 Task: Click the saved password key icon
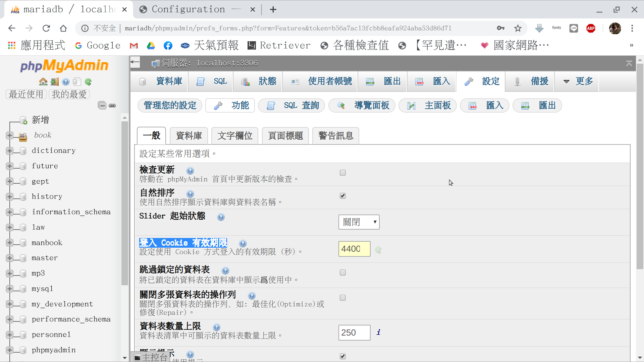click(x=500, y=28)
